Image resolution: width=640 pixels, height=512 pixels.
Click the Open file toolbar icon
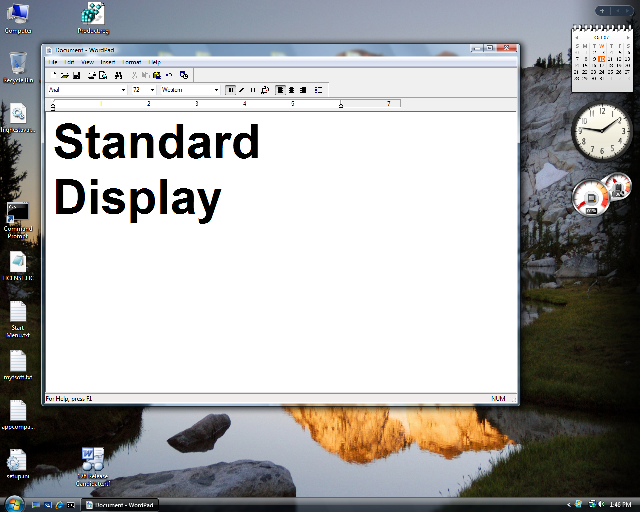(65, 75)
